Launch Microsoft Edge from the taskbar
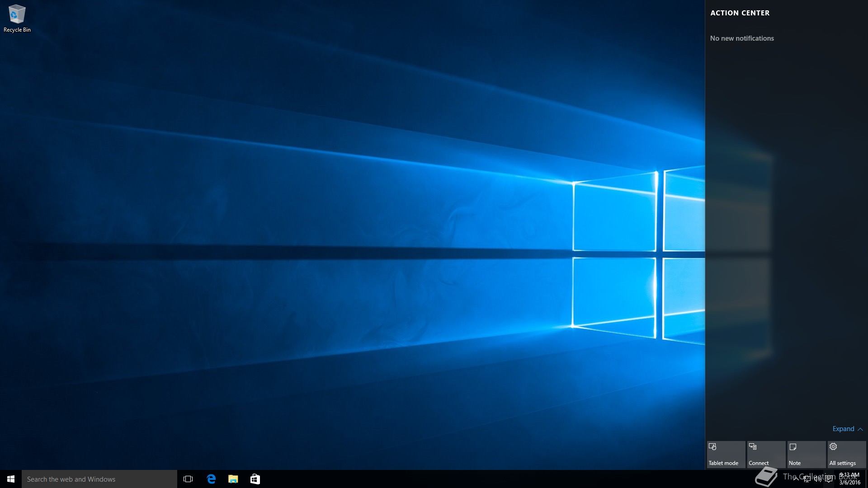The width and height of the screenshot is (868, 488). 211,479
